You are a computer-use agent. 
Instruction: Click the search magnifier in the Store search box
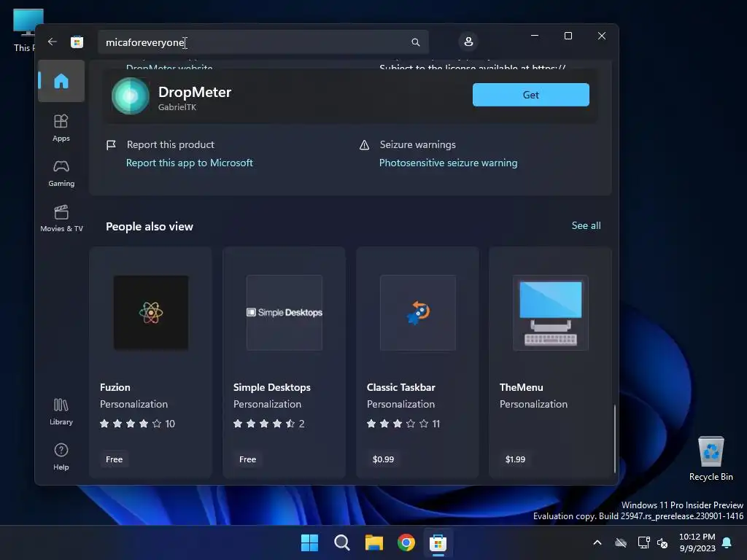(x=415, y=42)
